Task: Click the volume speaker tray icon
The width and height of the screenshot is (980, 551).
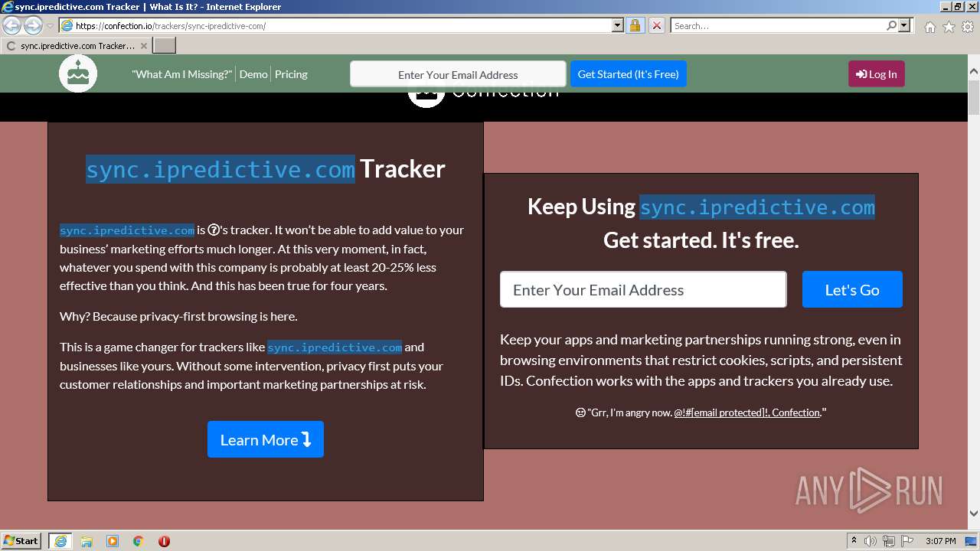Action: pos(871,541)
